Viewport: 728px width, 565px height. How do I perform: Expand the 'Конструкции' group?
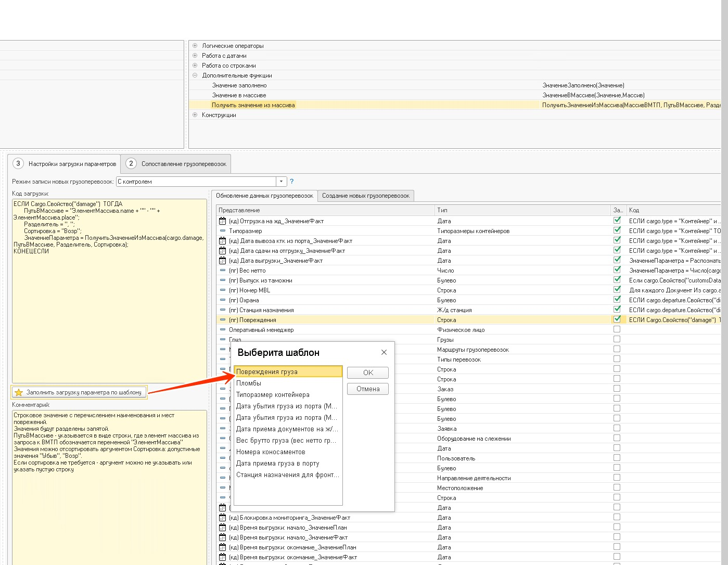195,115
